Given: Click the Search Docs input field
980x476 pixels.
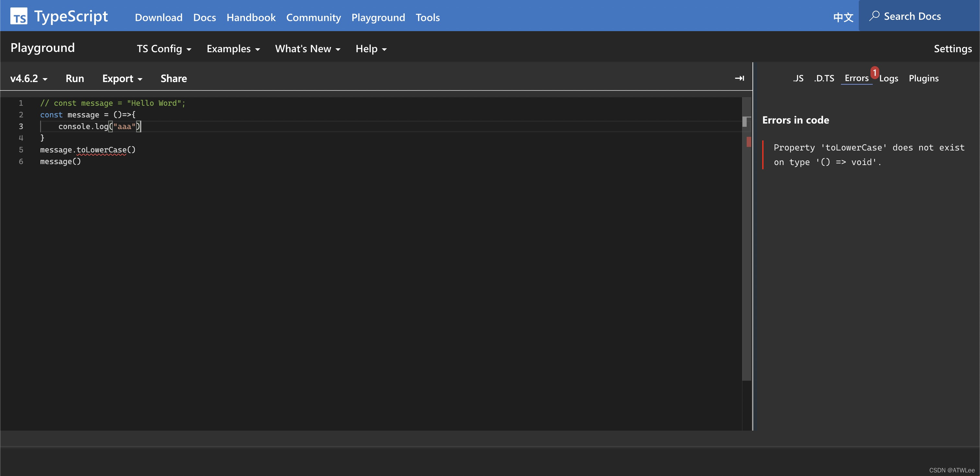Looking at the screenshot, I should 921,16.
